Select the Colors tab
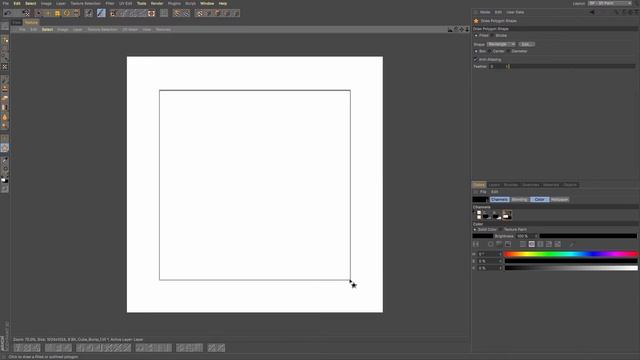Image resolution: width=640 pixels, height=360 pixels. (479, 185)
